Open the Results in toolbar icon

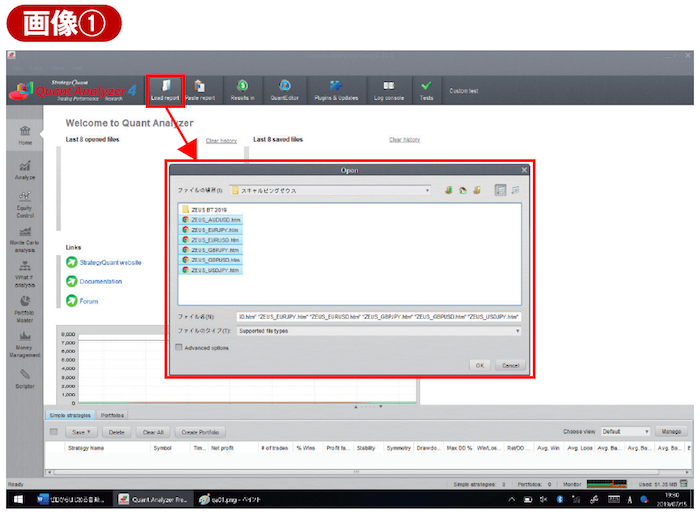(x=242, y=90)
